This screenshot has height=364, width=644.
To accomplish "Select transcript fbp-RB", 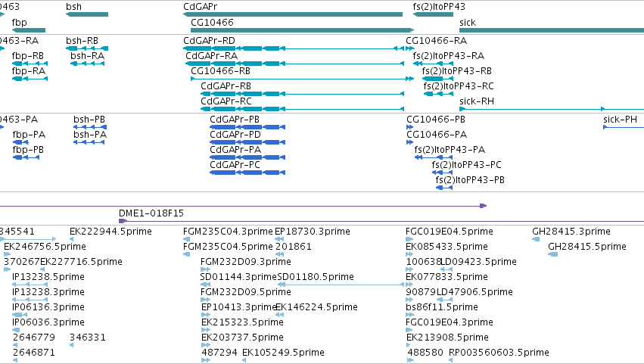I will point(30,64).
